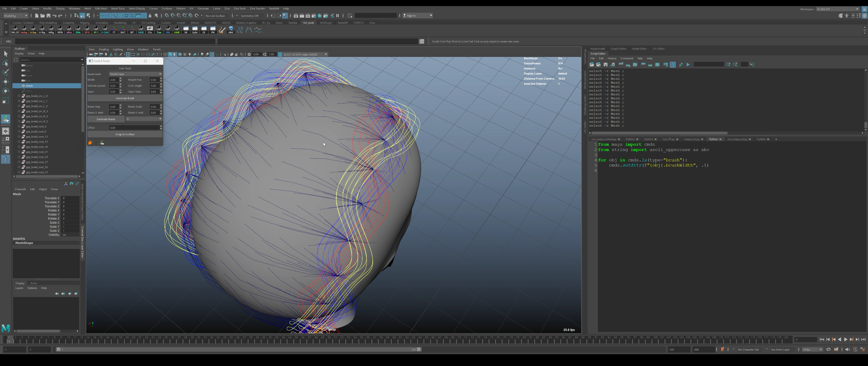Click the ABtC shelf icon
This screenshot has width=868, height=366.
click(x=231, y=30)
